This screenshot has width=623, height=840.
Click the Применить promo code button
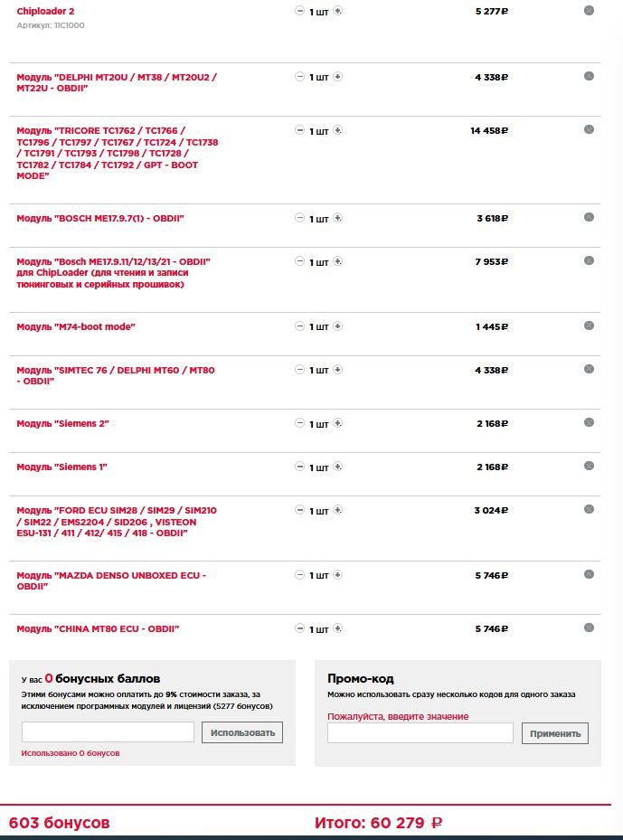[x=555, y=733]
